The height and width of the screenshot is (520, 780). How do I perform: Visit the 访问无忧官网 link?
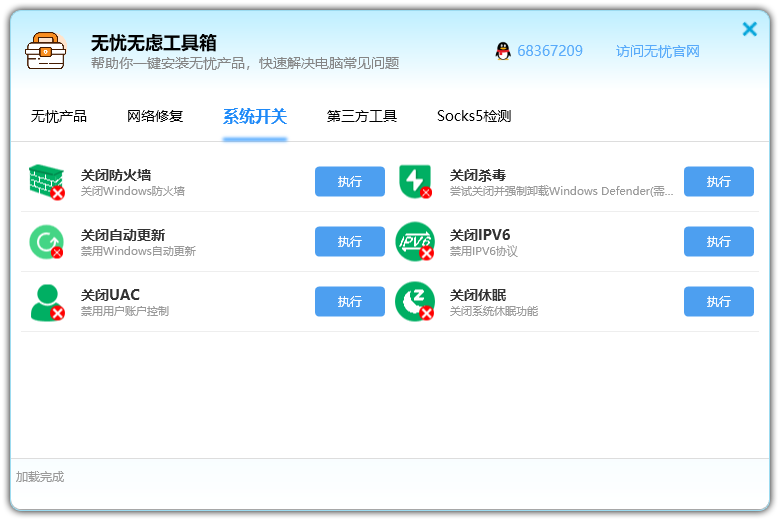click(x=658, y=51)
